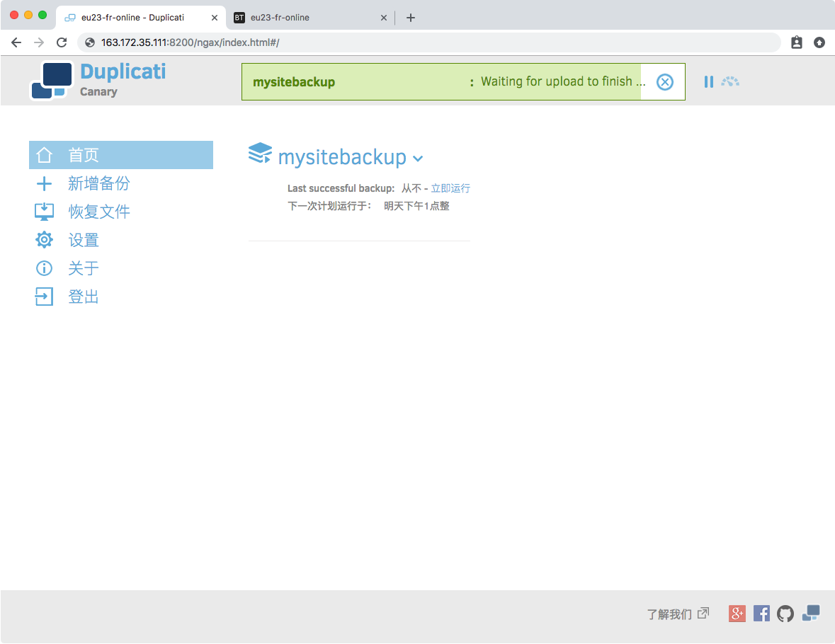The width and height of the screenshot is (835, 644).
Task: Close the Duplicati browser tab
Action: click(x=215, y=18)
